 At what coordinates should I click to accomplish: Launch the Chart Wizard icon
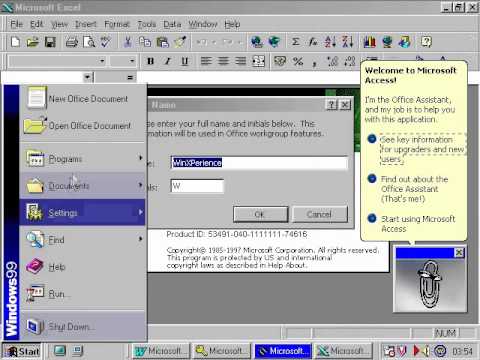(x=369, y=42)
